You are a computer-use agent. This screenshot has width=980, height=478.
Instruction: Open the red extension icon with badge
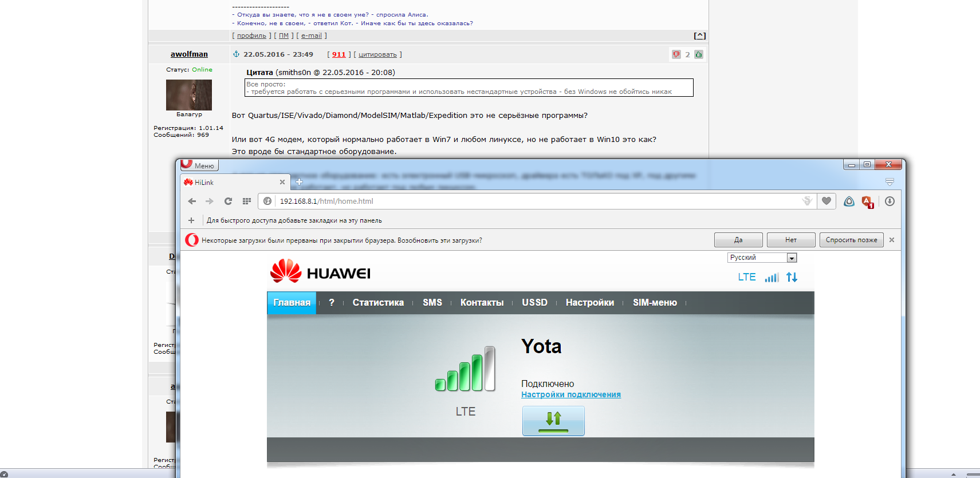(867, 202)
